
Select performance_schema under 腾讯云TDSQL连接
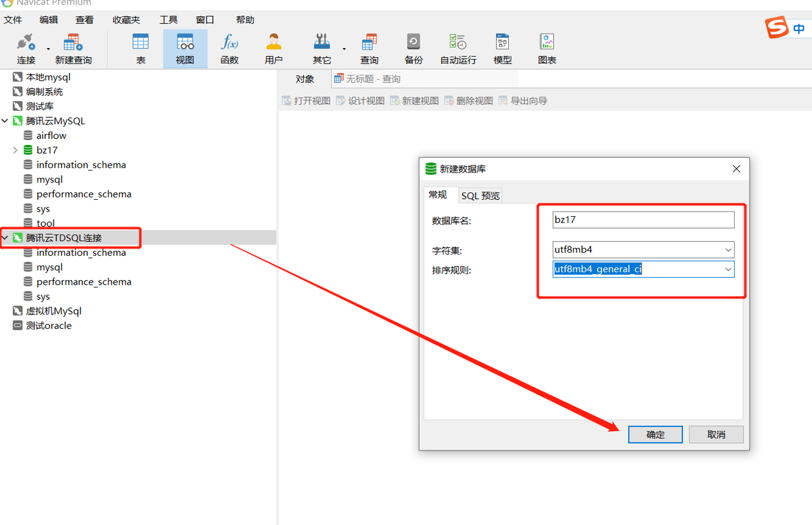tap(84, 282)
